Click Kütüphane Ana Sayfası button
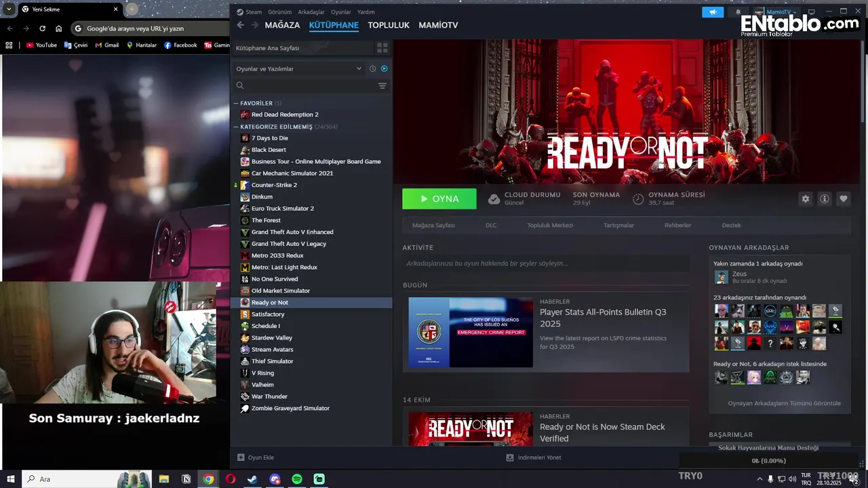Viewport: 868px width, 488px height. [x=302, y=48]
